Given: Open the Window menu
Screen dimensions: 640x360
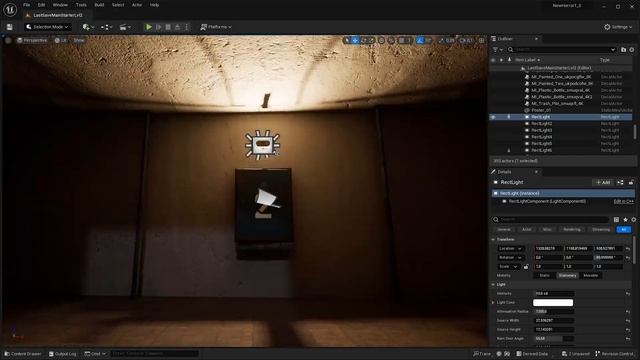Looking at the screenshot, I should [60, 5].
